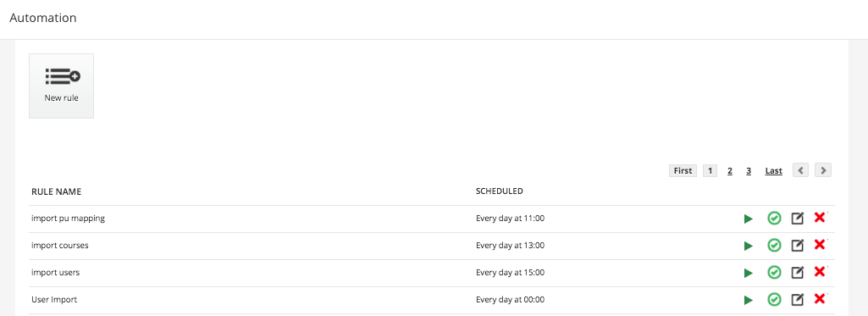This screenshot has height=316, width=868.
Task: Click the First page button
Action: [x=683, y=170]
